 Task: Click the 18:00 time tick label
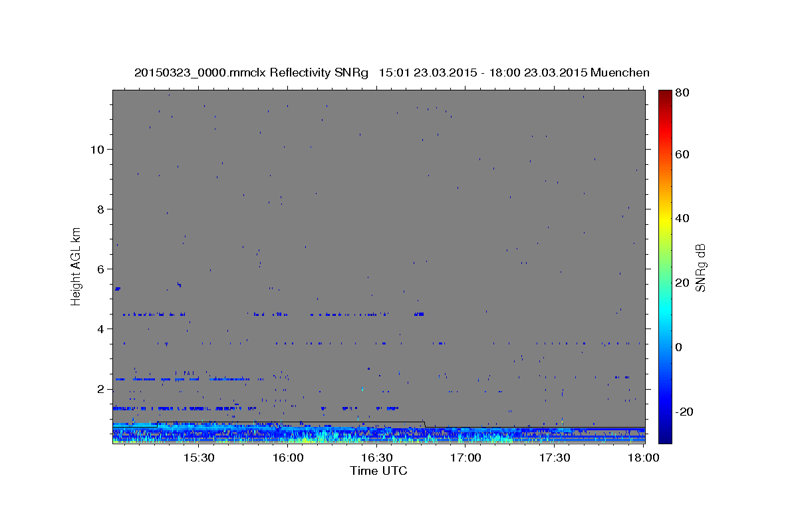pos(644,458)
